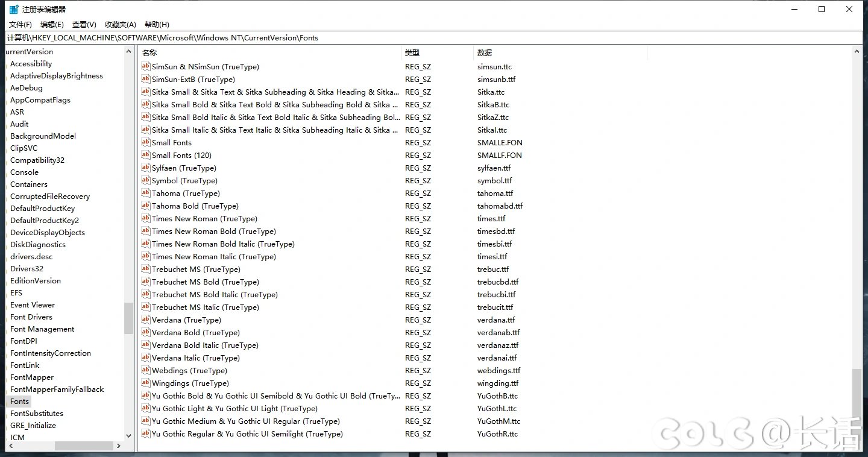The width and height of the screenshot is (868, 457).
Task: Select the FontMapperFamilyFallback key
Action: pyautogui.click(x=57, y=389)
